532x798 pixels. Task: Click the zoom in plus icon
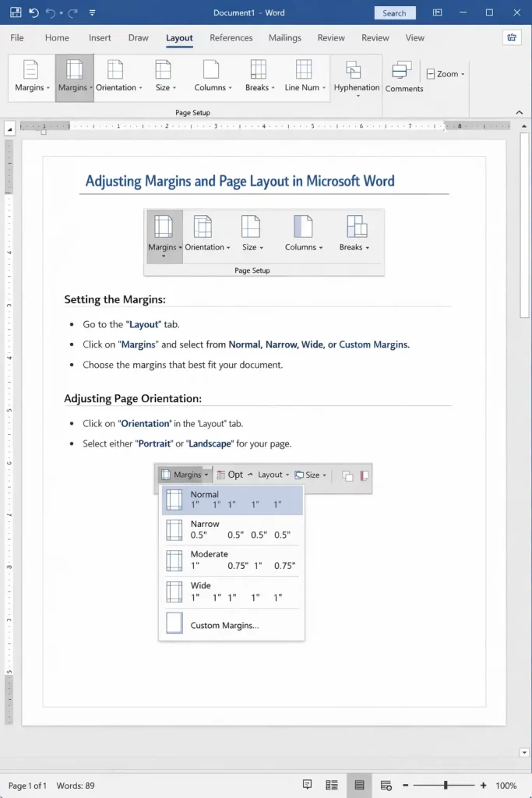coord(483,786)
